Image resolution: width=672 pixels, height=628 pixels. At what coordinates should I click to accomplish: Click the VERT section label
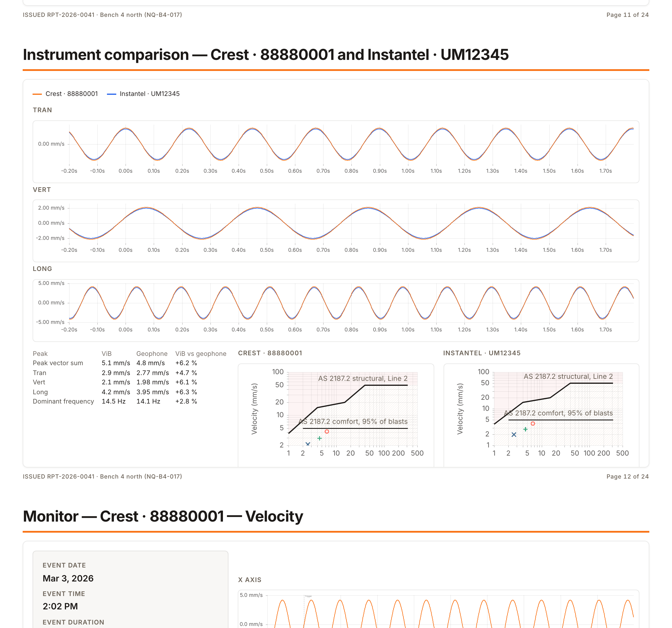[42, 190]
